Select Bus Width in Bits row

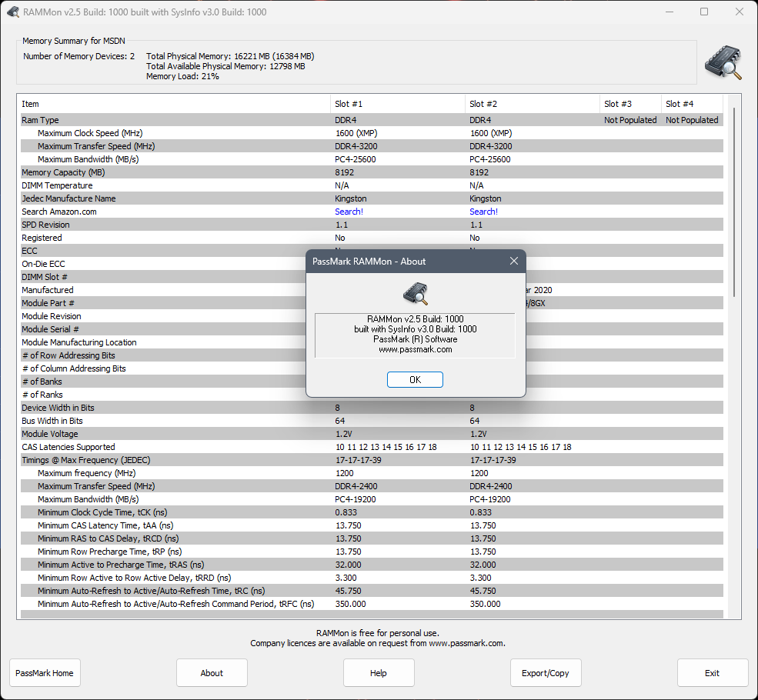pos(372,421)
